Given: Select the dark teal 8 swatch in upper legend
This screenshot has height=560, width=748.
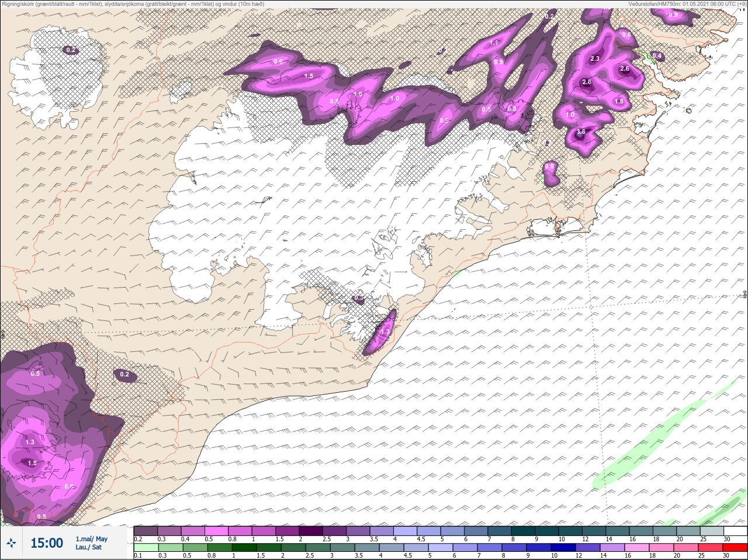Looking at the screenshot, I should tap(523, 531).
